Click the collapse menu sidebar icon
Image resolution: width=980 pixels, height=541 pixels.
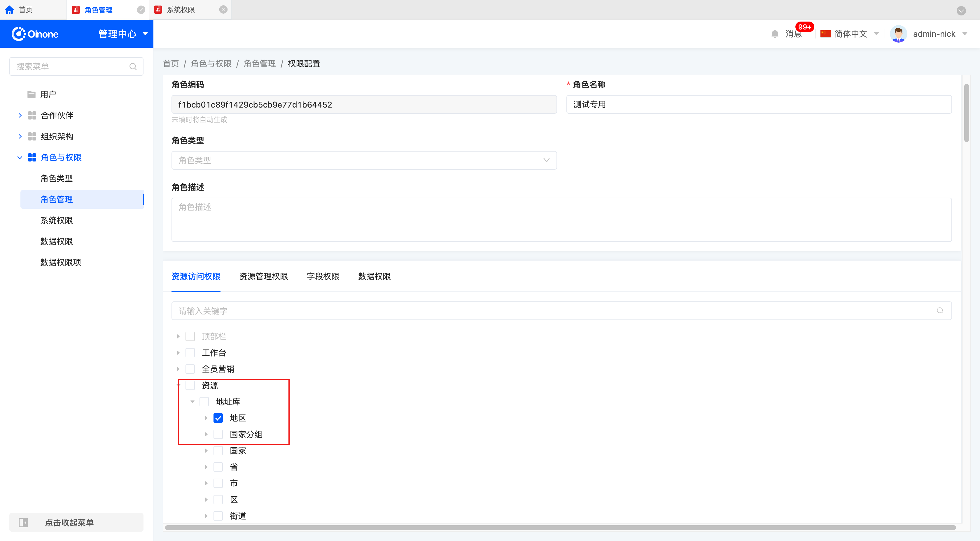pyautogui.click(x=23, y=522)
